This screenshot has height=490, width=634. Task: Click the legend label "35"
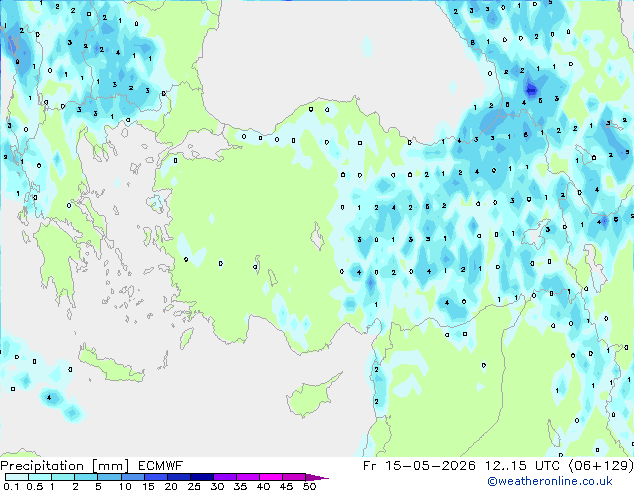pyautogui.click(x=240, y=486)
